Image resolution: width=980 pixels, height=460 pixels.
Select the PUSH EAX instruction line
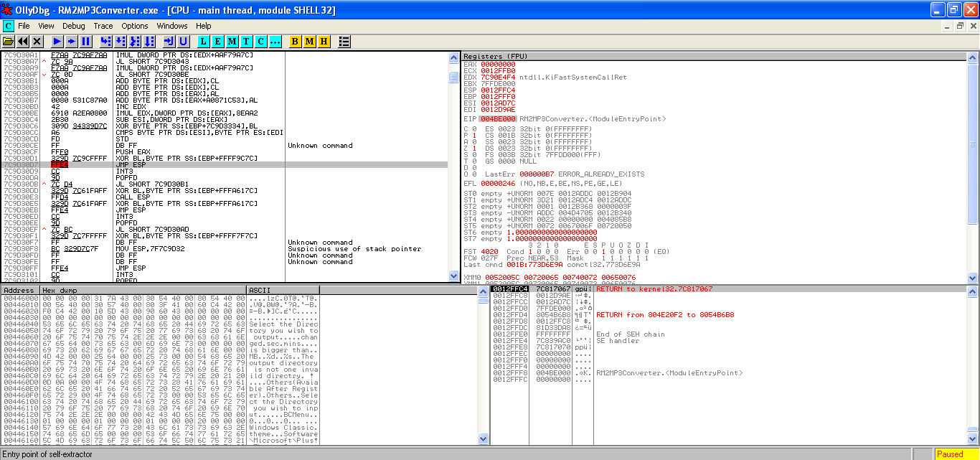[x=225, y=152]
